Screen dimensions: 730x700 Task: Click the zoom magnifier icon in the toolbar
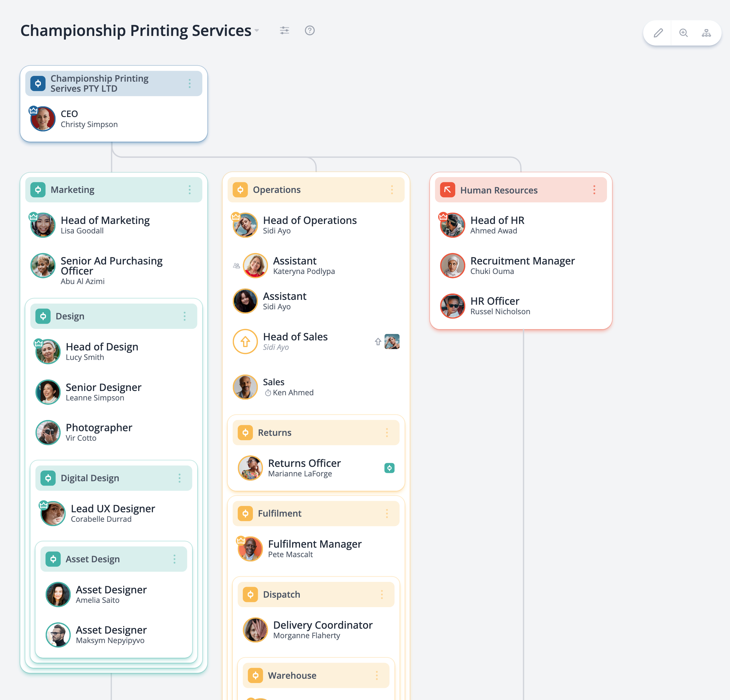(683, 33)
